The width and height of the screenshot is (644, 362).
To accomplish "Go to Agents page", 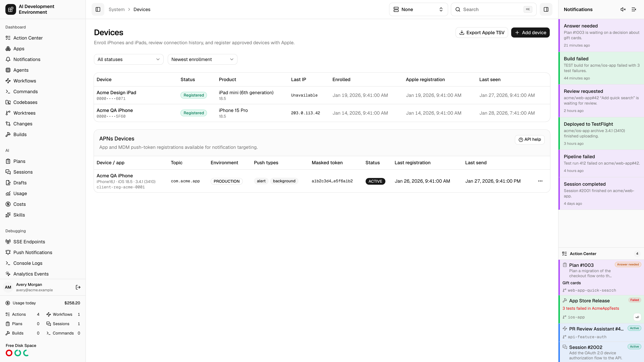I will (x=43, y=70).
